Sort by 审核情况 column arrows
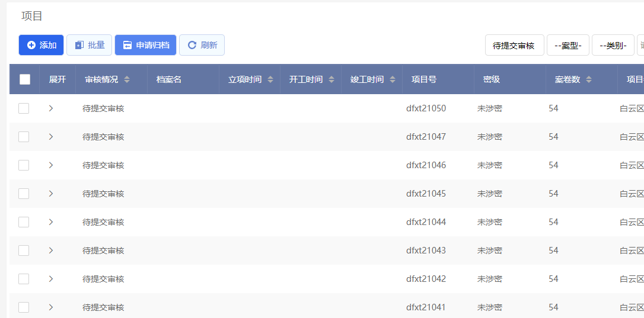The image size is (644, 318). tap(127, 79)
